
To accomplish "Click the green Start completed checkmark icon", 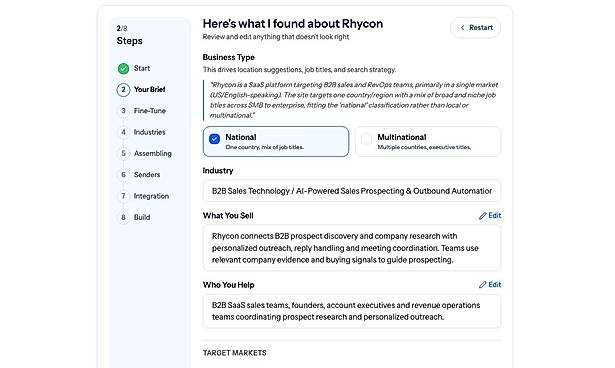I will 123,69.
